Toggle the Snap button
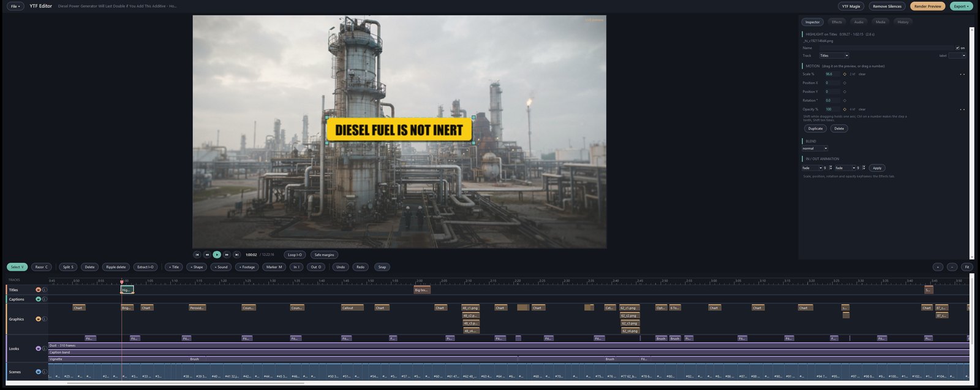The width and height of the screenshot is (980, 390). (382, 267)
